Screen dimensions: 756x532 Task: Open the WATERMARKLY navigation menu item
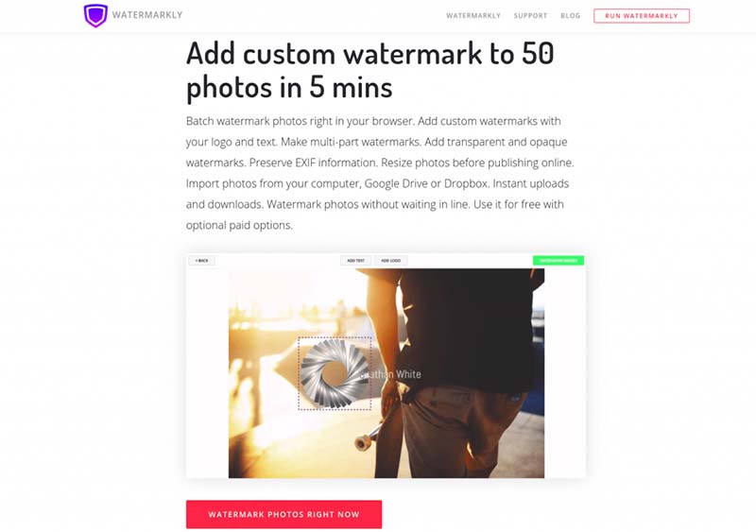[473, 16]
